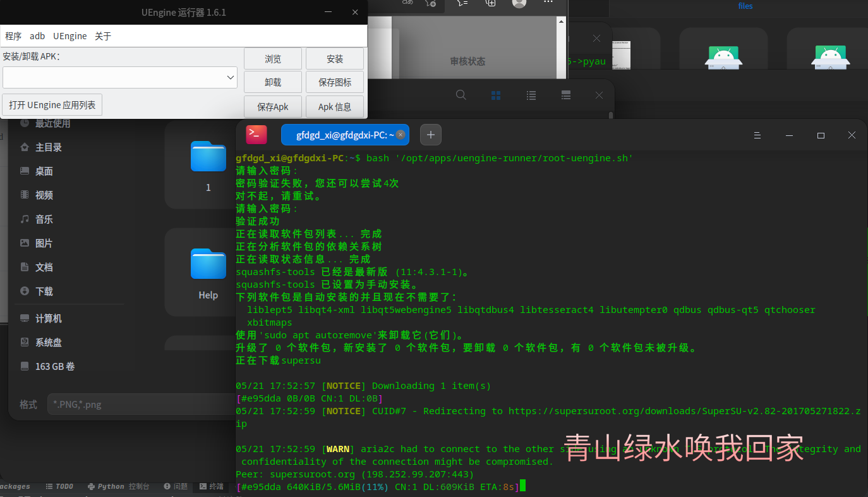Switch file dialog to icon grid view
Viewport: 868px width, 497px height.
[496, 95]
